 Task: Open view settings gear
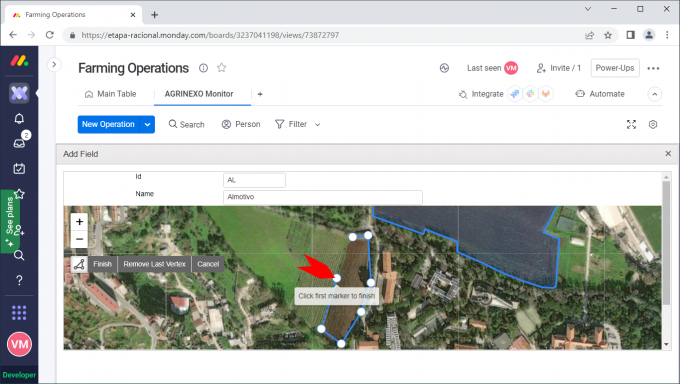(653, 125)
